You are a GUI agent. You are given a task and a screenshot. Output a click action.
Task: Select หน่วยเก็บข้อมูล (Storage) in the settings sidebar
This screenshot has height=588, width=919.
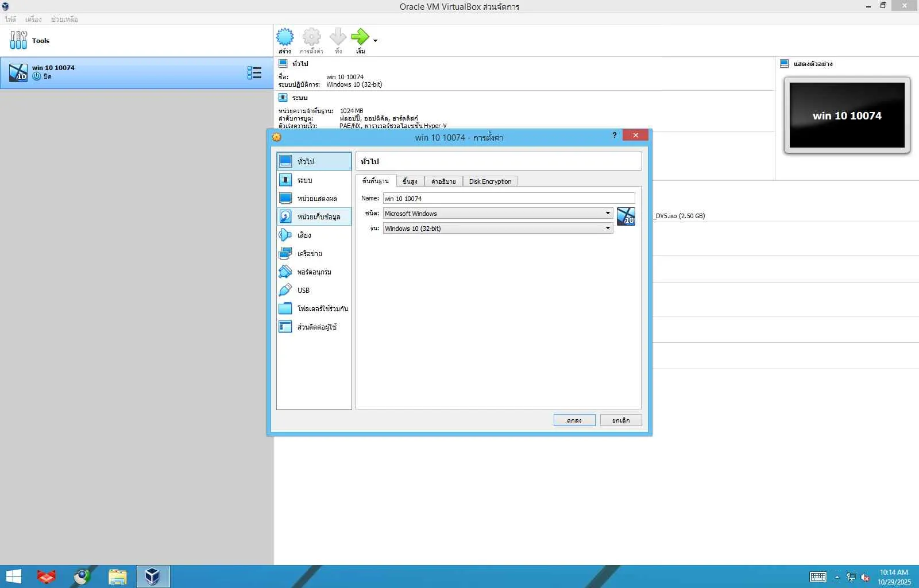tap(314, 216)
